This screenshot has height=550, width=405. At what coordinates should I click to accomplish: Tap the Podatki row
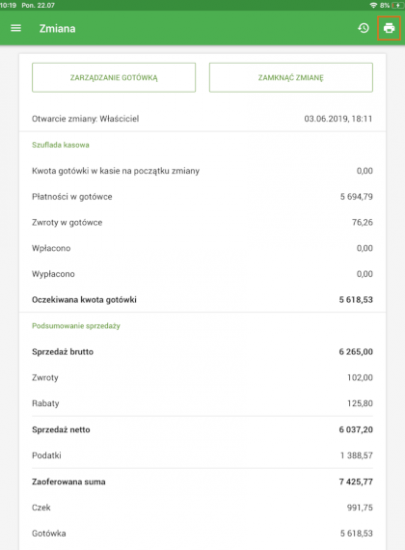(202, 455)
